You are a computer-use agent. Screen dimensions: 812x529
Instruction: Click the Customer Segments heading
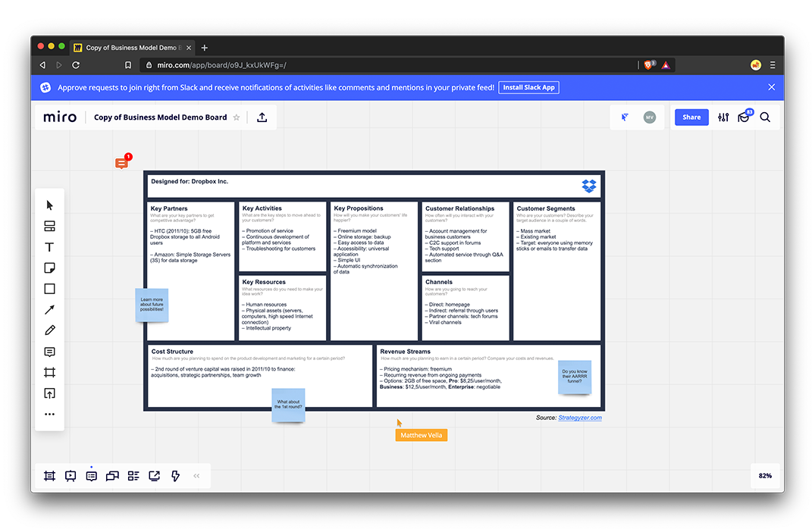pyautogui.click(x=546, y=208)
